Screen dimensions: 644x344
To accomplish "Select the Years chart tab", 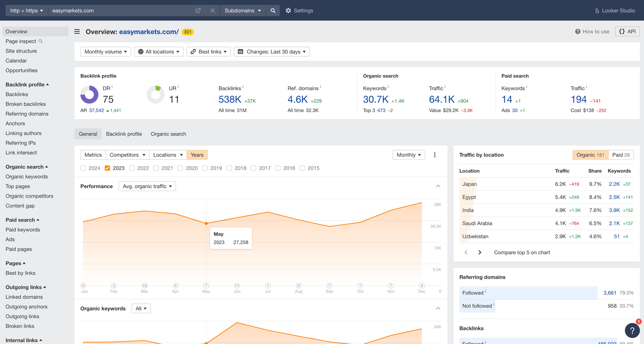I will (x=197, y=155).
